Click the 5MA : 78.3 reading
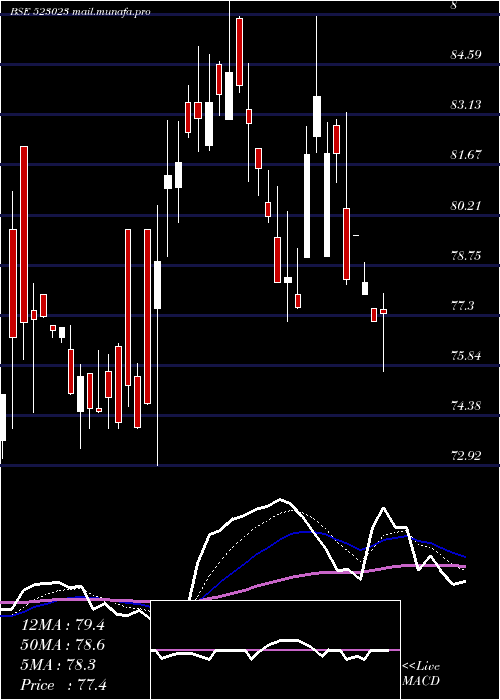Image resolution: width=500 pixels, height=700 pixels. pyautogui.click(x=58, y=665)
